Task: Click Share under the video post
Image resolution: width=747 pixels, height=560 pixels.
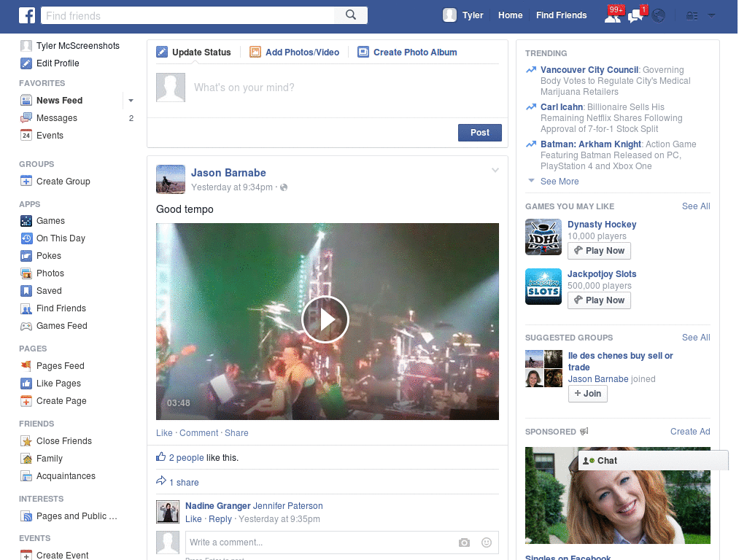Action: (236, 433)
